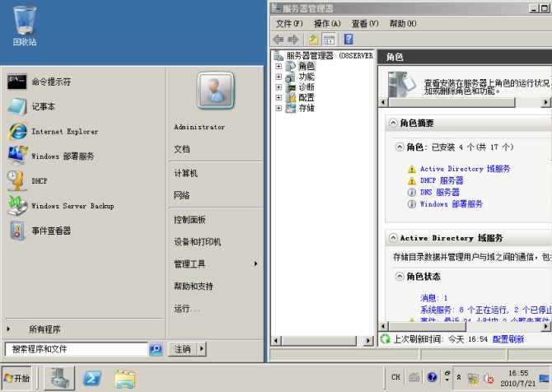
Task: Open the arrow next to 注销 button
Action: 201,349
